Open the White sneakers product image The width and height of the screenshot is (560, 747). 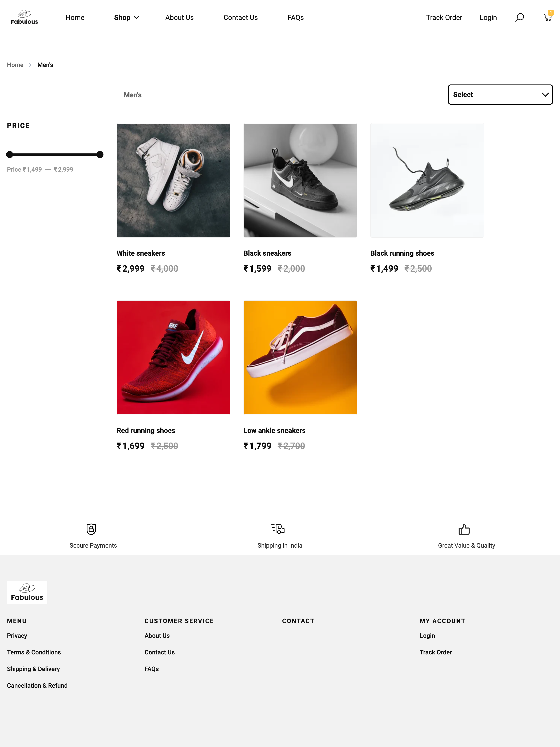pyautogui.click(x=173, y=180)
